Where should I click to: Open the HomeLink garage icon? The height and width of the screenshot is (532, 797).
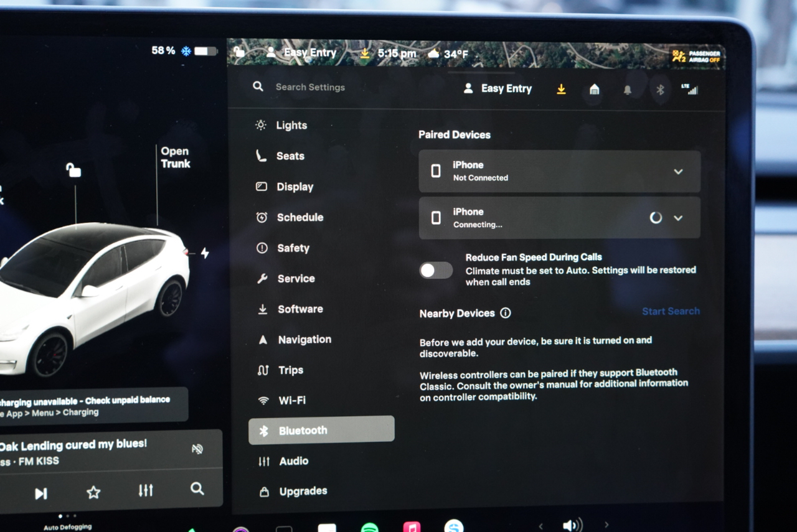click(593, 90)
